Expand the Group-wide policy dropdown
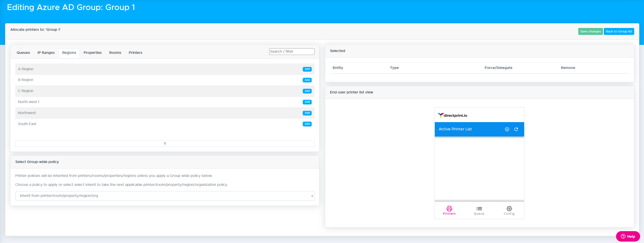The image size is (644, 243). tap(165, 196)
